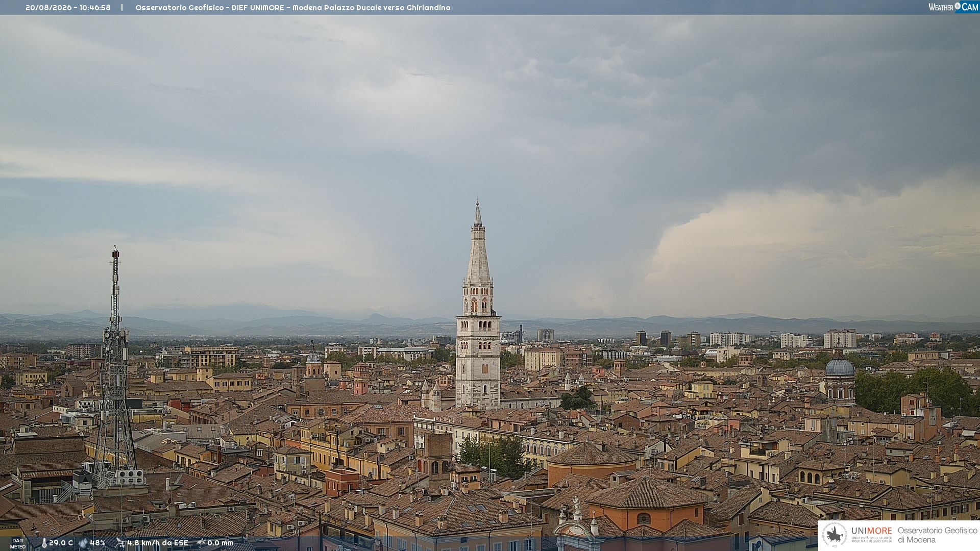This screenshot has height=551, width=980.
Task: Click the UNIMORE round seal emblem
Action: coord(835,535)
